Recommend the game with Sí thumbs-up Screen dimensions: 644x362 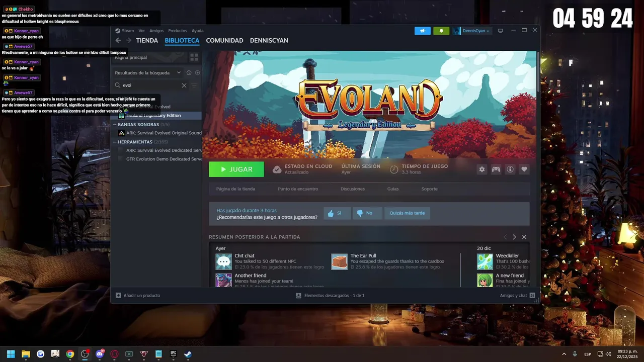(x=337, y=213)
